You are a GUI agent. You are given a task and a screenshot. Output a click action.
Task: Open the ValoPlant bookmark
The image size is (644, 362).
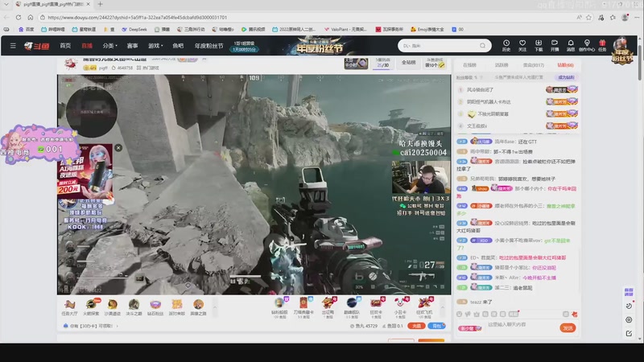(345, 30)
